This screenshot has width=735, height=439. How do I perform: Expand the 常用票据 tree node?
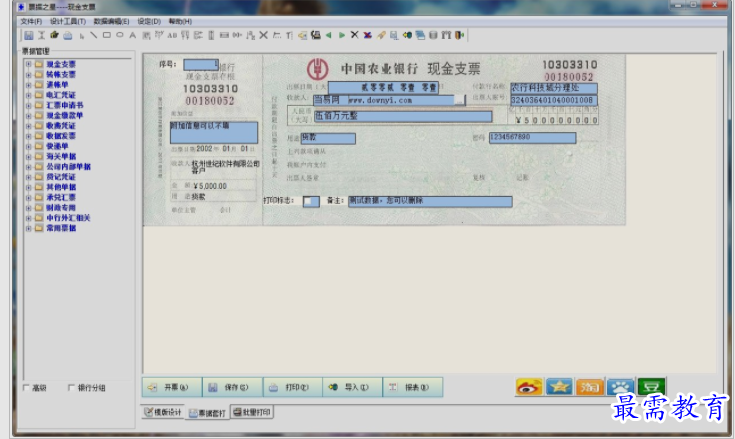pyautogui.click(x=29, y=228)
